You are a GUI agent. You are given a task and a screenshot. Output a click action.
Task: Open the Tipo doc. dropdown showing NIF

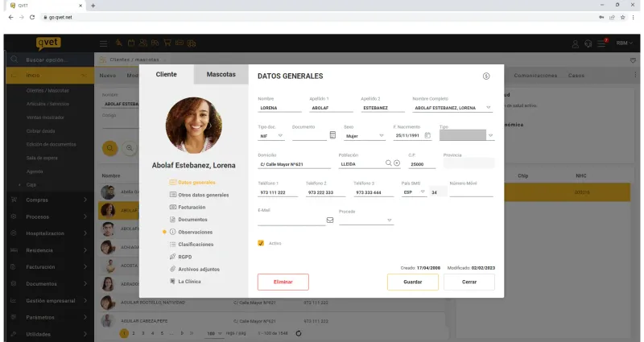(x=271, y=136)
